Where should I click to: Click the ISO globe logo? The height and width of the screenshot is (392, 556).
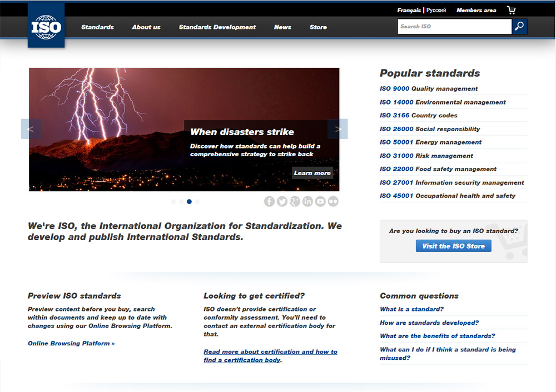point(46,26)
